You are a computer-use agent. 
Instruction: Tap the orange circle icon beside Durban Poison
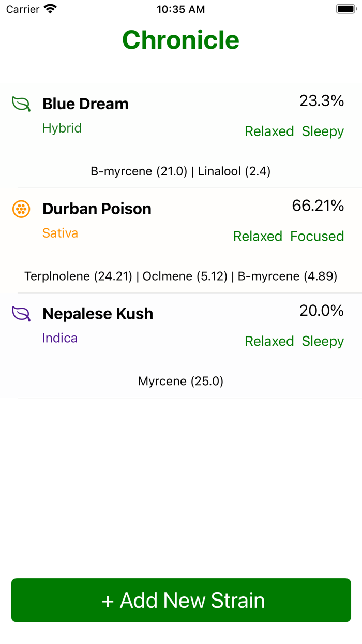pyautogui.click(x=21, y=209)
